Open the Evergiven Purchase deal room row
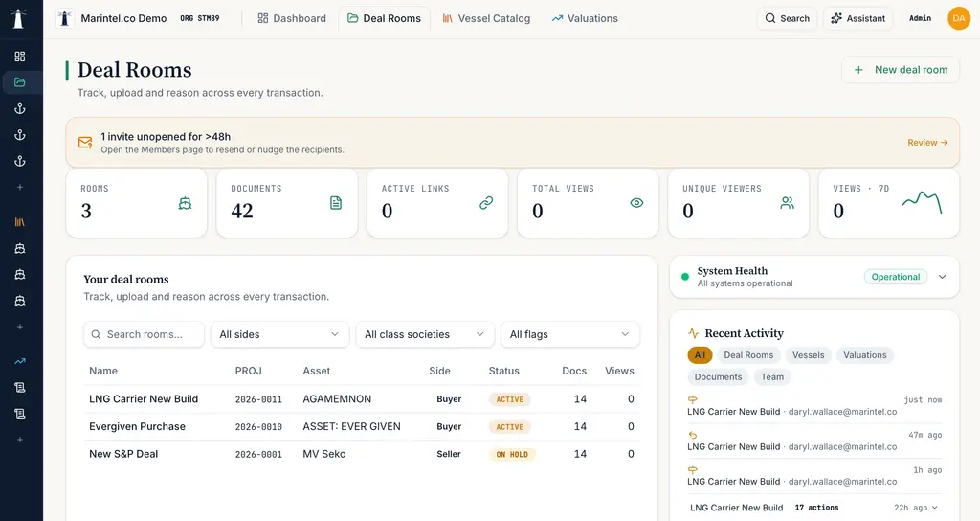Screen dimensions: 980x521 (362, 426)
